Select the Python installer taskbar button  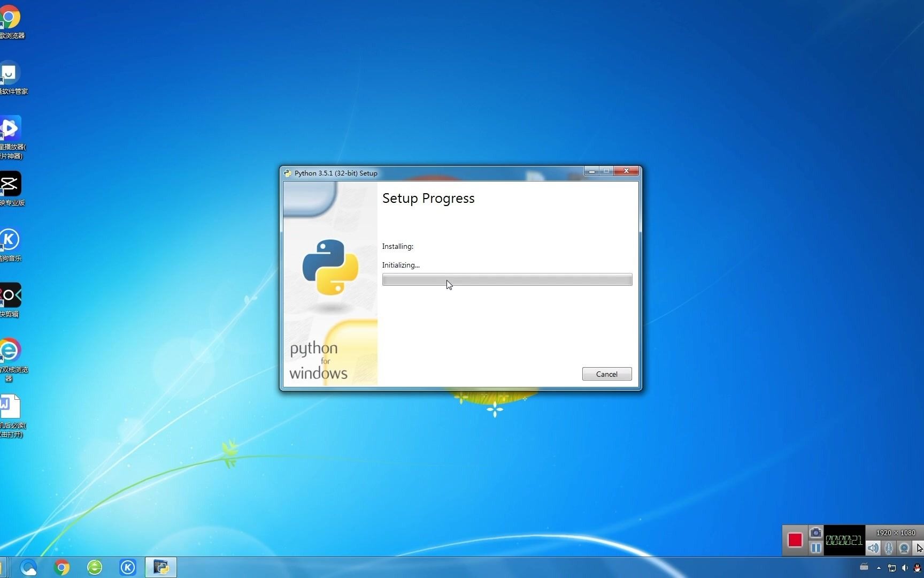(x=161, y=567)
